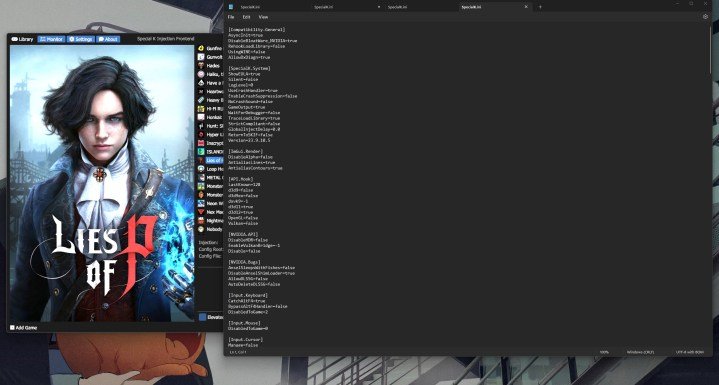Select the Hunt game icon entry

pyautogui.click(x=201, y=126)
